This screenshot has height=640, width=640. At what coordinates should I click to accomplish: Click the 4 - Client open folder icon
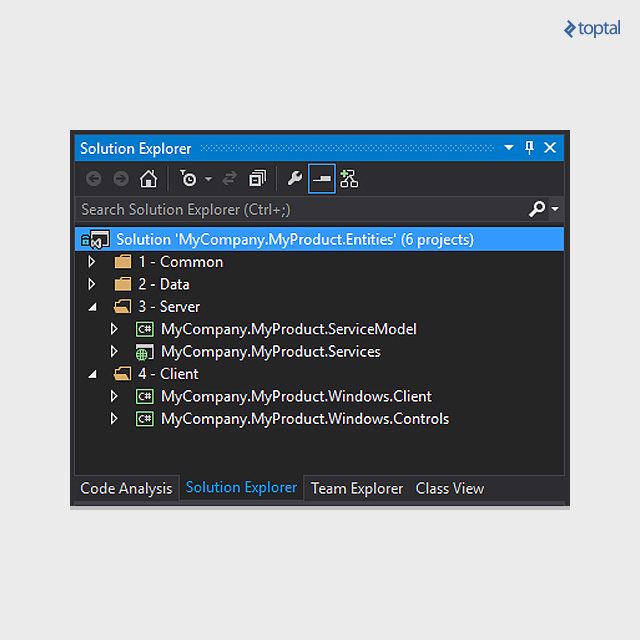(x=122, y=374)
